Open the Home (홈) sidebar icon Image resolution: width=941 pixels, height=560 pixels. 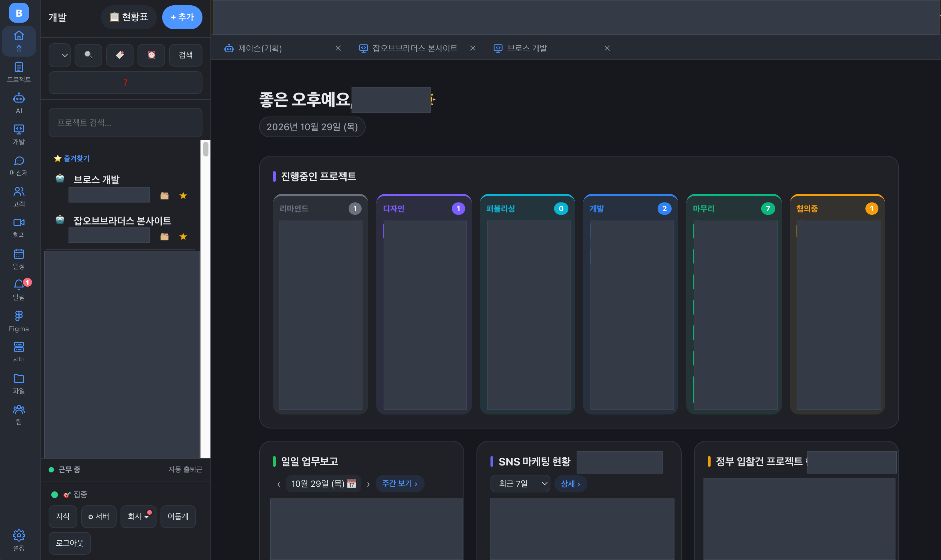(19, 41)
